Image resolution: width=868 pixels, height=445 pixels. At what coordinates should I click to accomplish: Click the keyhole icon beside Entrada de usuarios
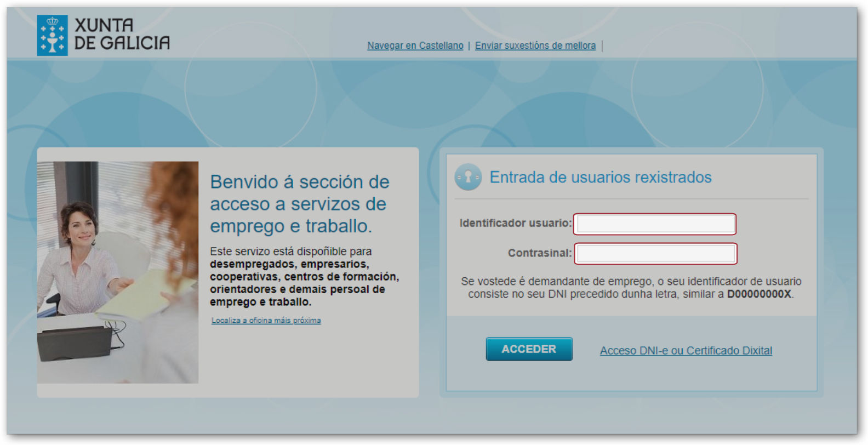point(468,177)
